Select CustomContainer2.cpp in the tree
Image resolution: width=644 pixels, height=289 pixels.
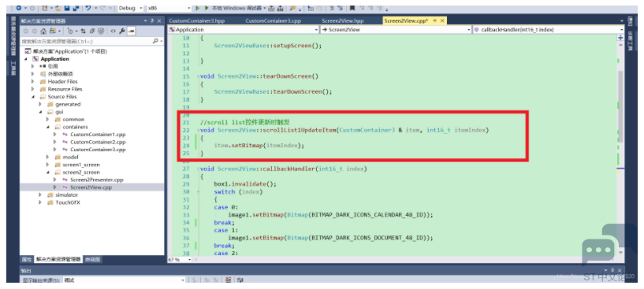point(98,142)
